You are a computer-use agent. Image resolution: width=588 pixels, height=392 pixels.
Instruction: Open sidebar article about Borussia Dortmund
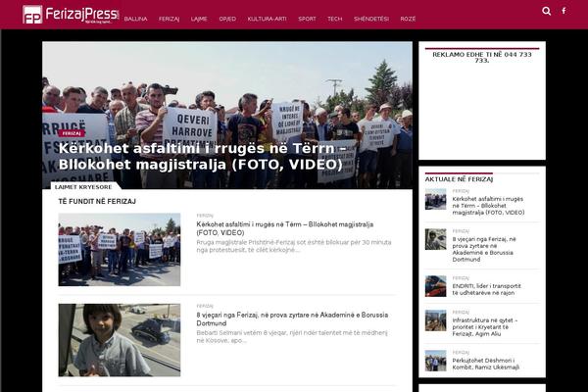484,249
